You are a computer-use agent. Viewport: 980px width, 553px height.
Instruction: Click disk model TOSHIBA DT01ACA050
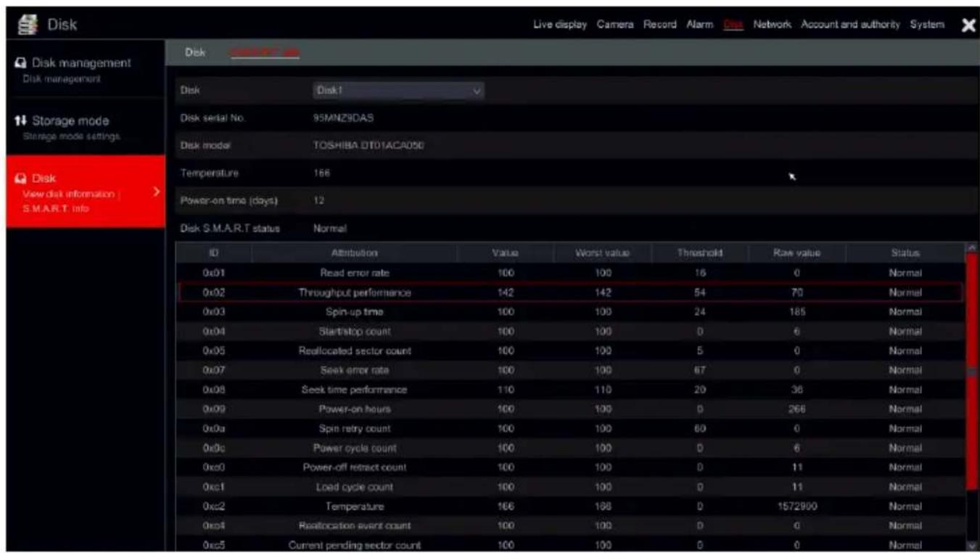click(x=370, y=146)
